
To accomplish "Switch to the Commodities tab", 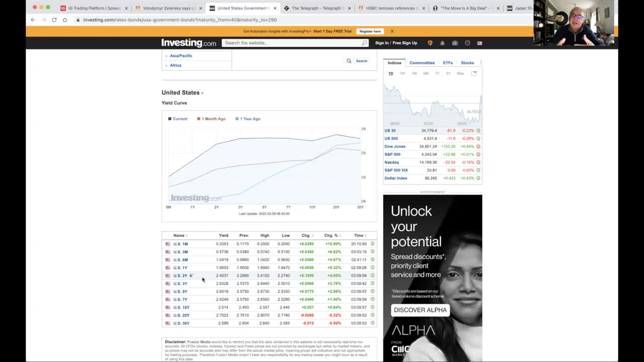I will 422,63.
